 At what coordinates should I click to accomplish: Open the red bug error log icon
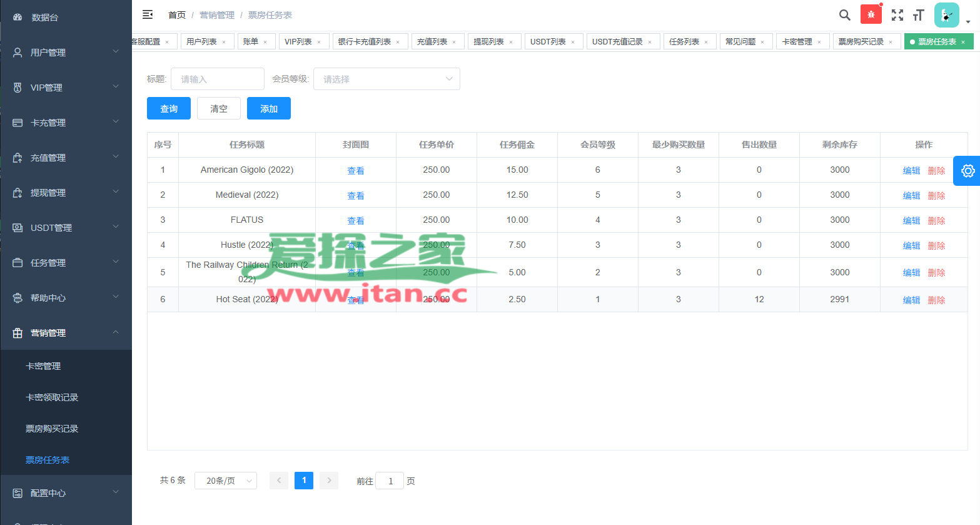pos(871,14)
